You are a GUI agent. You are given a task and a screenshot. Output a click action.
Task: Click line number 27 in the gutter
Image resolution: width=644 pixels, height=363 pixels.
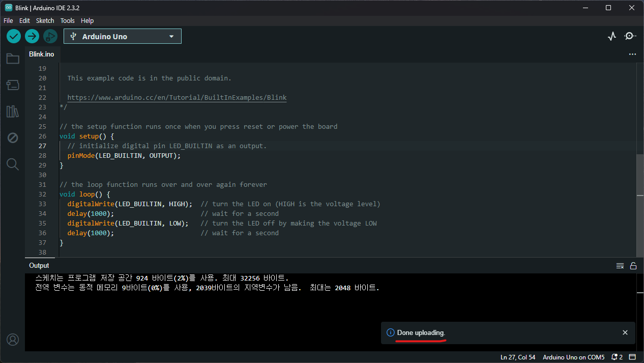coord(42,146)
